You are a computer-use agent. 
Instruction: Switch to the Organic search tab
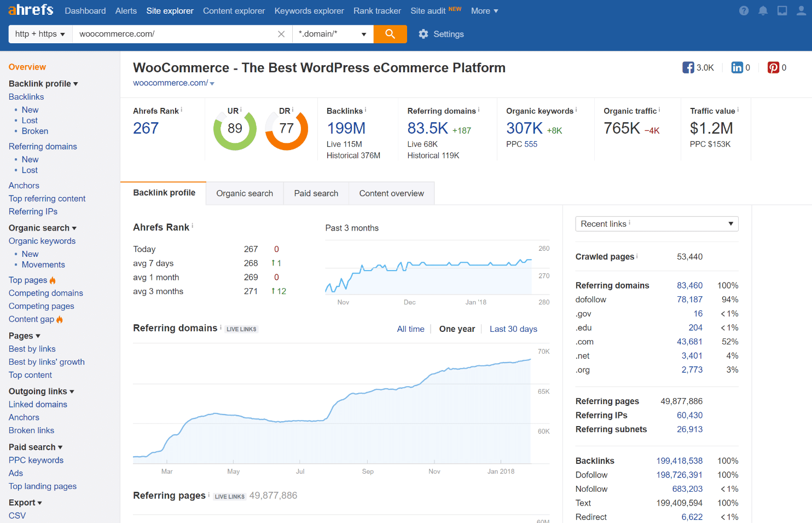point(244,193)
